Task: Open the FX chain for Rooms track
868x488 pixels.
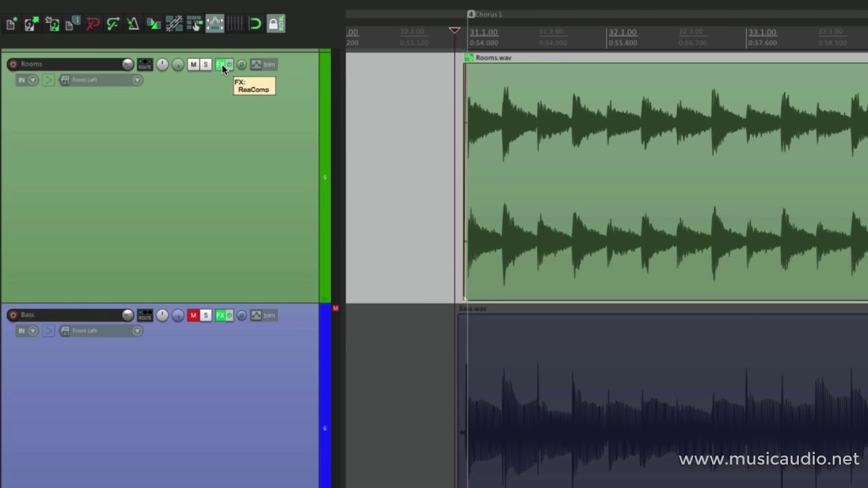Action: (x=220, y=64)
